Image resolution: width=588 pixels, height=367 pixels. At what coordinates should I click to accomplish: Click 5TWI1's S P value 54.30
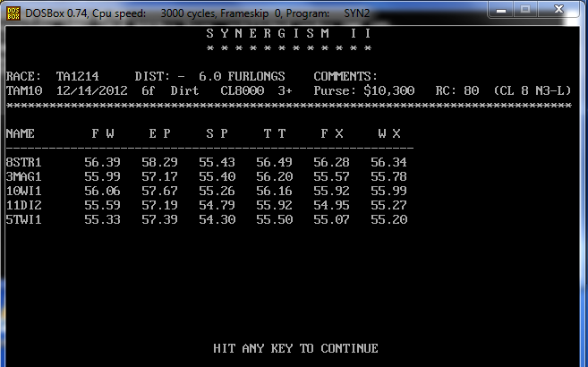[217, 219]
